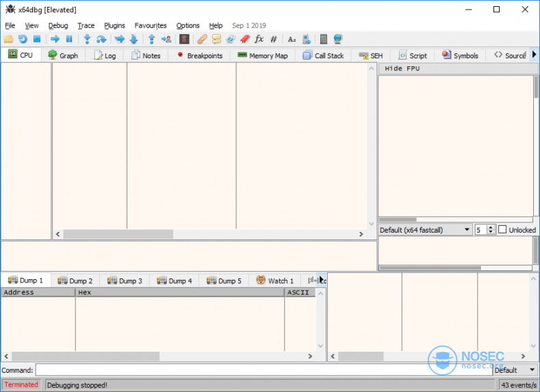Click the dump pane horizontal scrollbar thumb
Screen dimensions: 540x392
point(86,356)
